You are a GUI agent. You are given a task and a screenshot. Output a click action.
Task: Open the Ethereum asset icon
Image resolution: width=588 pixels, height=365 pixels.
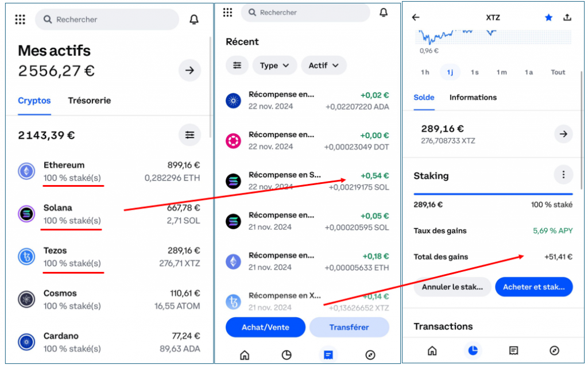(x=26, y=171)
